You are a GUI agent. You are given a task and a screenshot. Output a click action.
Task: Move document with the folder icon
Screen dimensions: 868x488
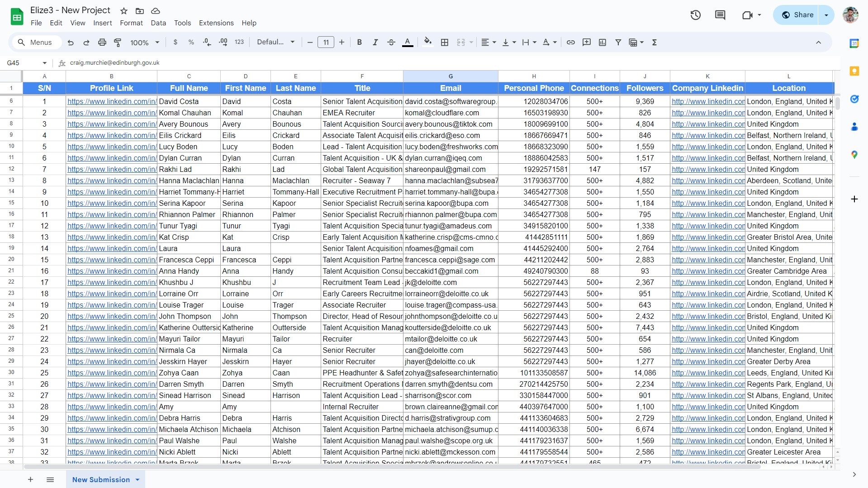[x=140, y=11]
